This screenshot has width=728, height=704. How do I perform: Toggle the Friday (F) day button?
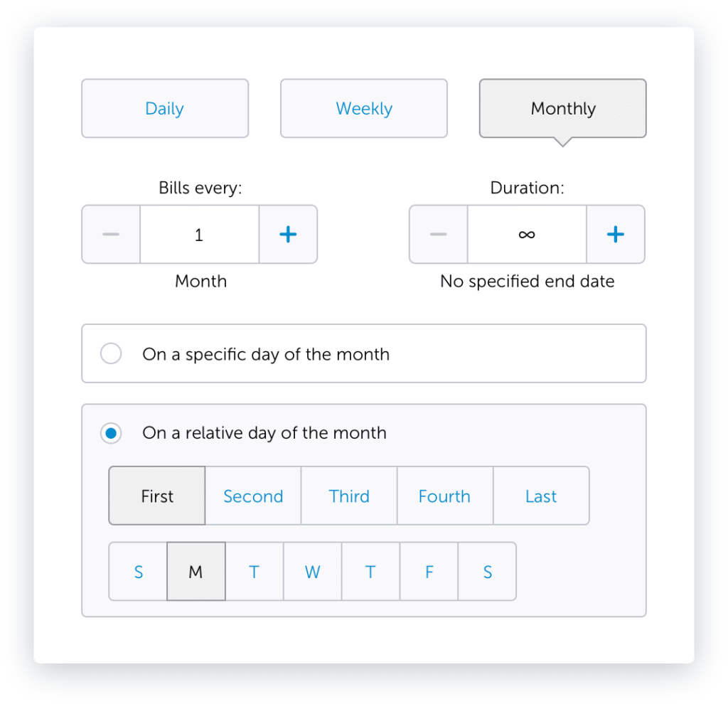[429, 572]
